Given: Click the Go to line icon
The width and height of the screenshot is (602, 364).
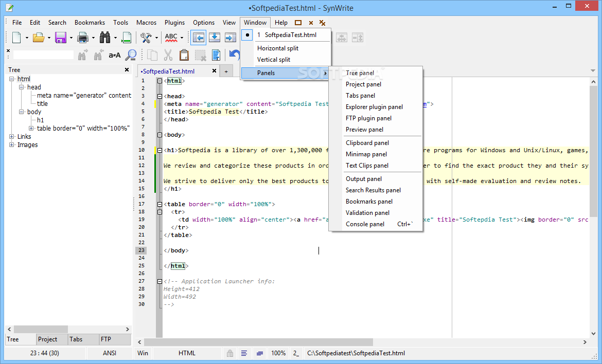Looking at the screenshot, I should (126, 38).
